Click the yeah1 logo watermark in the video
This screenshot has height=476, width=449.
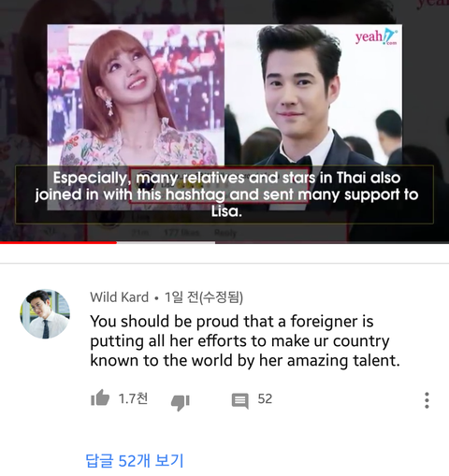point(376,36)
